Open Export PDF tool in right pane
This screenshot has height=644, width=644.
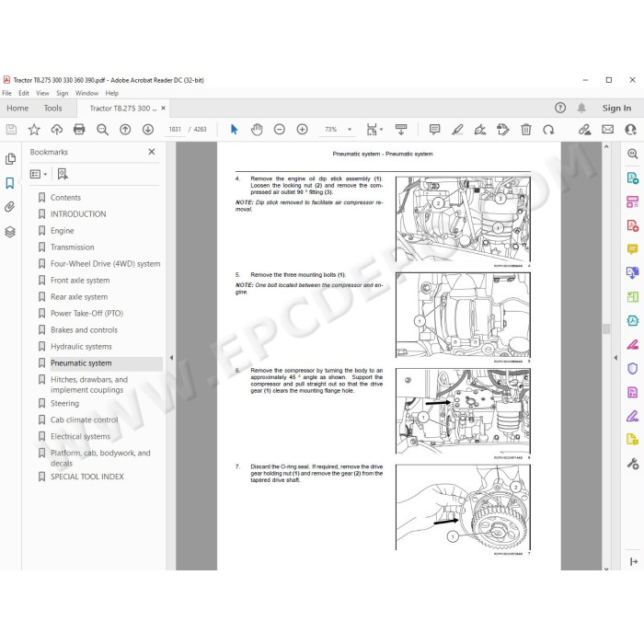tap(633, 178)
